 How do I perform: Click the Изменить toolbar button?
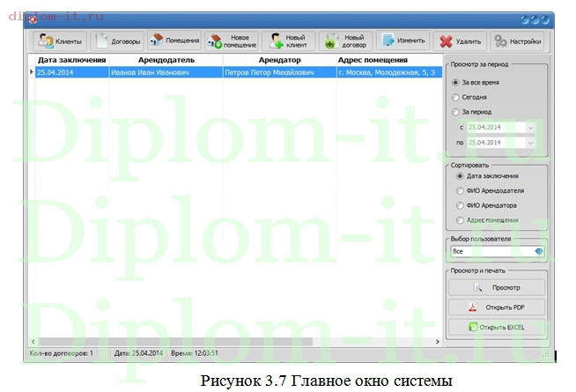[x=403, y=40]
